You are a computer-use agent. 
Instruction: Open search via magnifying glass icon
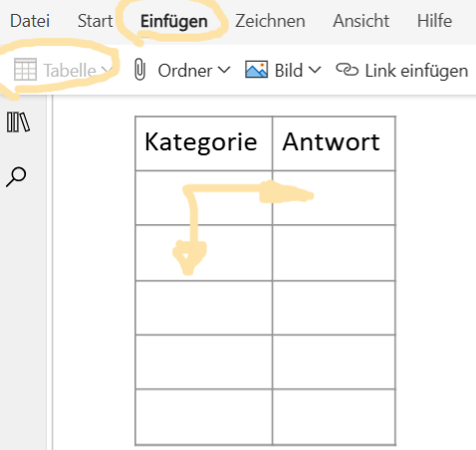tap(16, 177)
